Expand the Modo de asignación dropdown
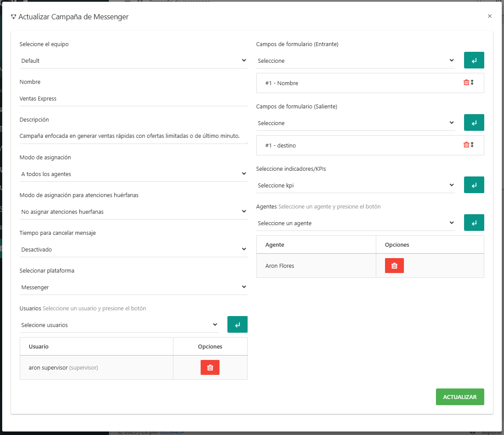The image size is (504, 435). [133, 174]
